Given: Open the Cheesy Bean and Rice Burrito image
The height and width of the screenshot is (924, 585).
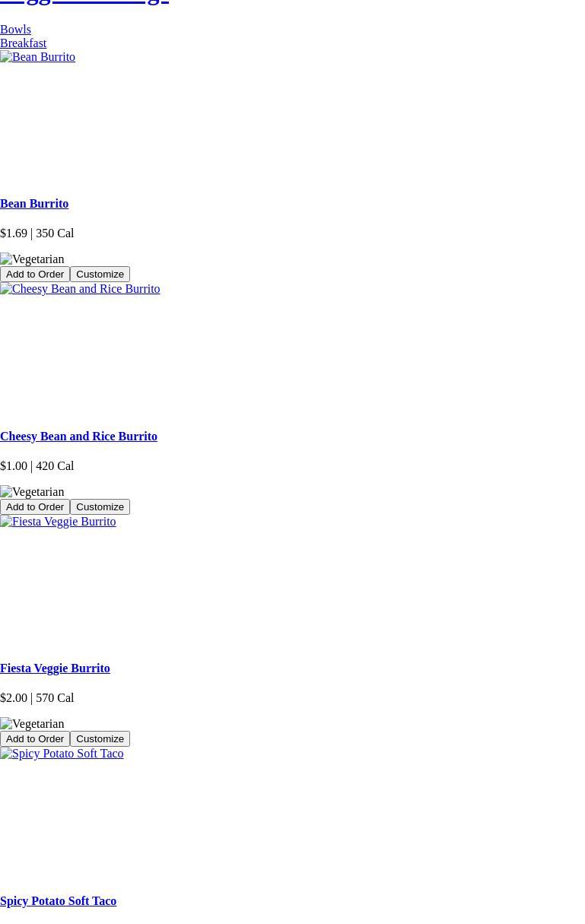Looking at the screenshot, I should (80, 289).
